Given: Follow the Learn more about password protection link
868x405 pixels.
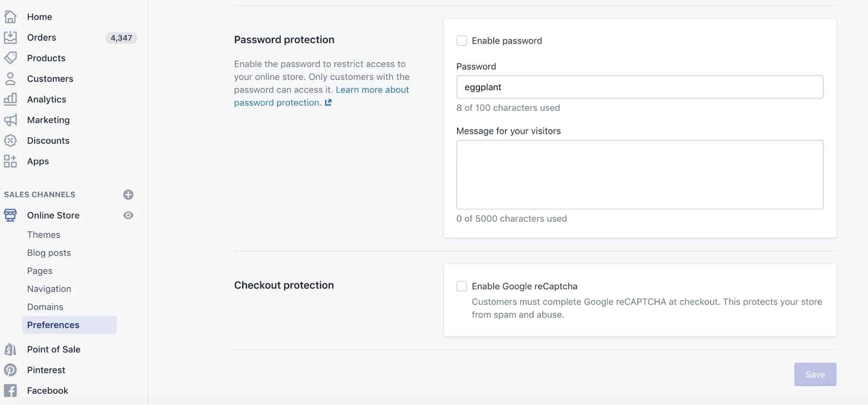Looking at the screenshot, I should coord(372,90).
